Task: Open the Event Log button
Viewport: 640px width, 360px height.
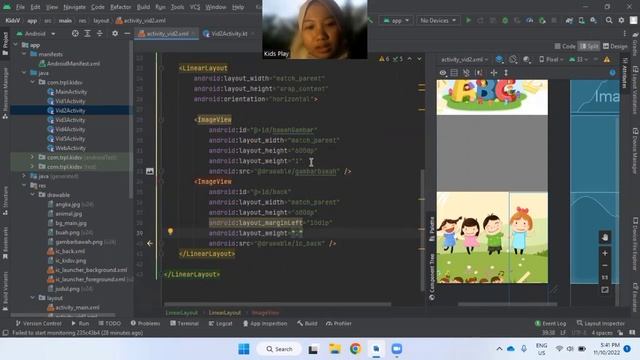Action: [550, 323]
